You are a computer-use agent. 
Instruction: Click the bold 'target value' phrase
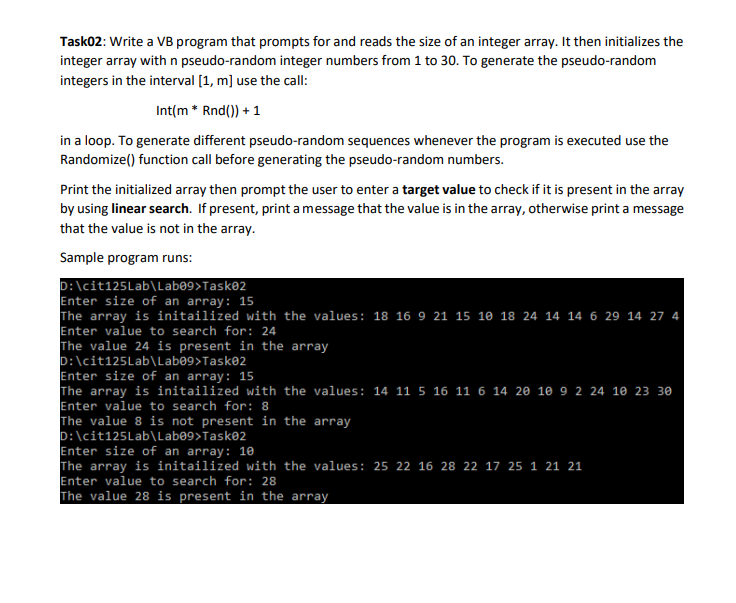(x=439, y=190)
